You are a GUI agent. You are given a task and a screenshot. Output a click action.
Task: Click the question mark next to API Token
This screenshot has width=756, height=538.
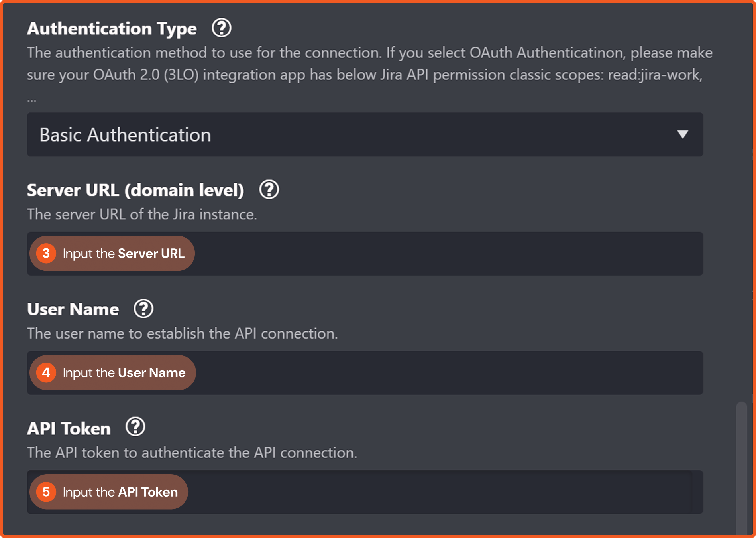[135, 427]
